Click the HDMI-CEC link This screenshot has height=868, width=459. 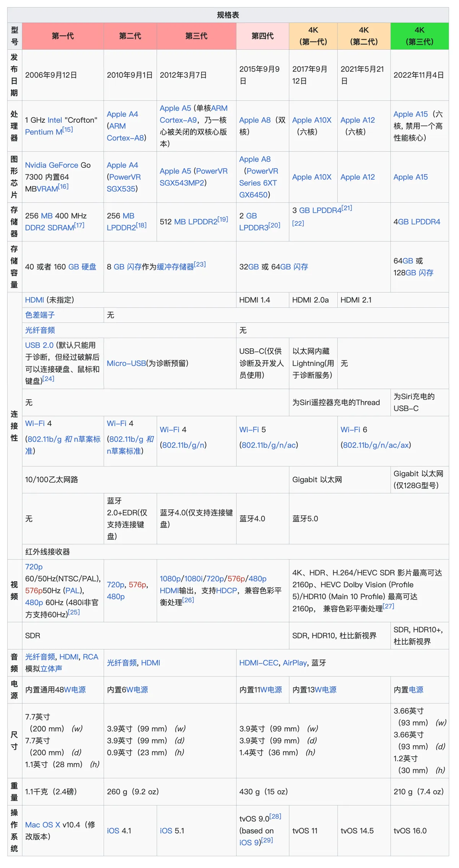click(x=259, y=663)
